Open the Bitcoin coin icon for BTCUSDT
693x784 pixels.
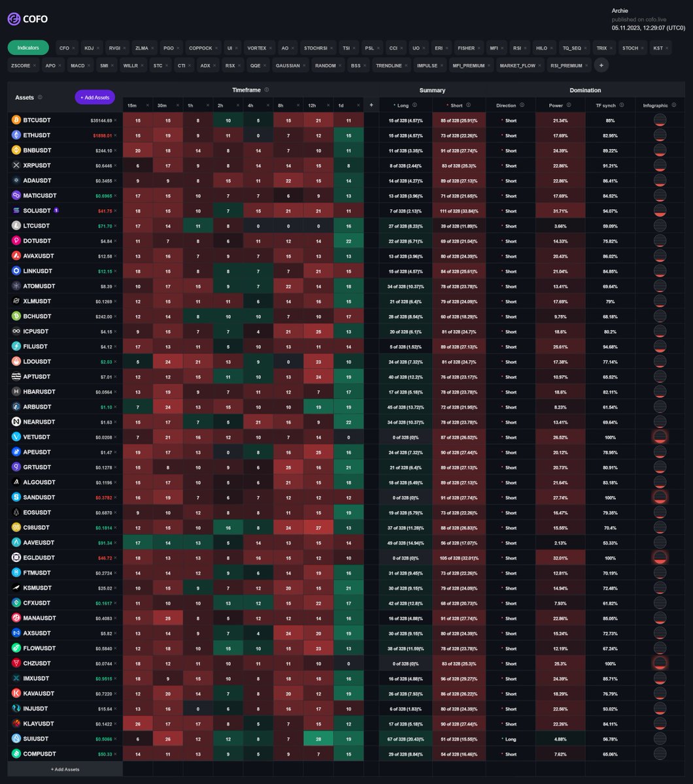click(16, 120)
